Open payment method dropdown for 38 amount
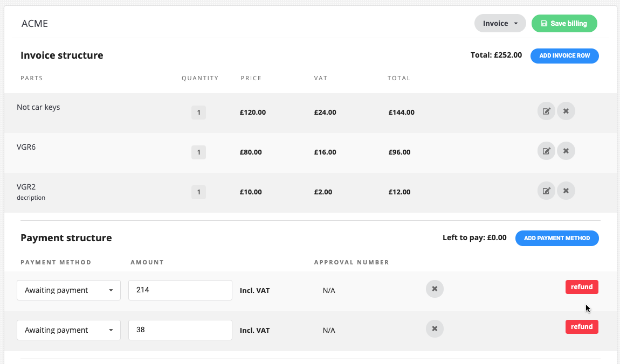 (x=68, y=330)
